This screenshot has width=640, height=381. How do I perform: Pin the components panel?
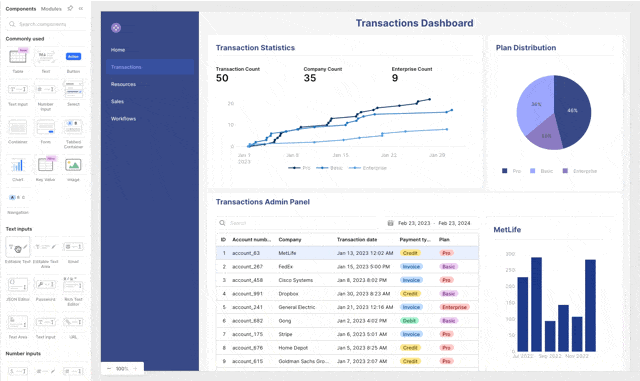(70, 8)
